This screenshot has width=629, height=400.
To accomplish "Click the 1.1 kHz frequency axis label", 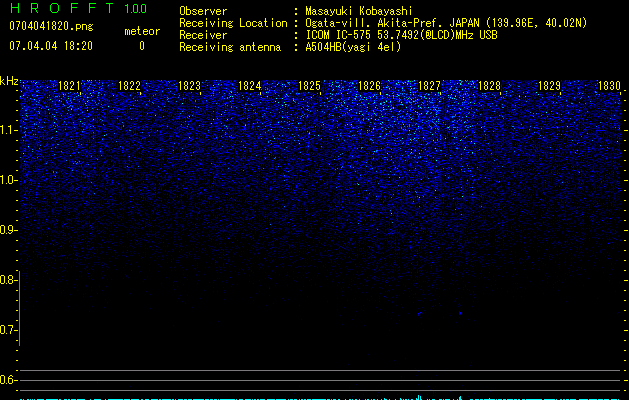I will pyautogui.click(x=9, y=130).
